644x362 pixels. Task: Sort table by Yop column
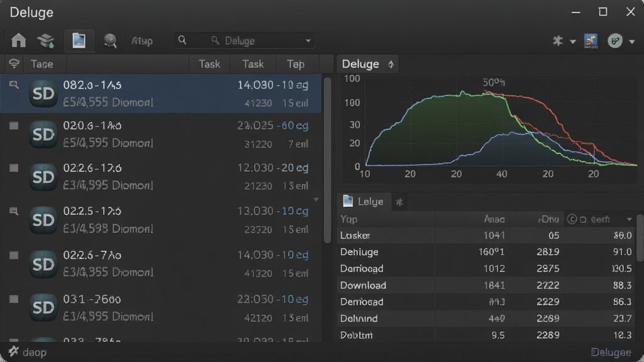[348, 219]
